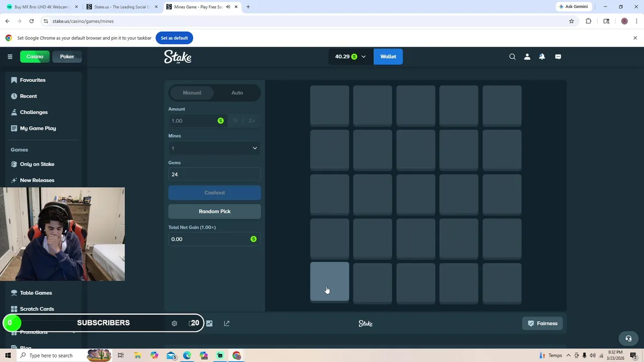Click the Gems count field
The height and width of the screenshot is (362, 644).
click(x=214, y=174)
